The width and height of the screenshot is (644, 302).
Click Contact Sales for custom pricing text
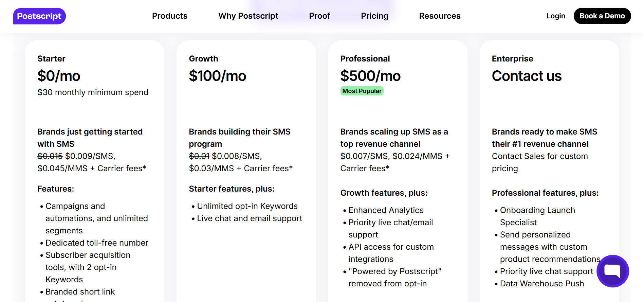tap(539, 162)
